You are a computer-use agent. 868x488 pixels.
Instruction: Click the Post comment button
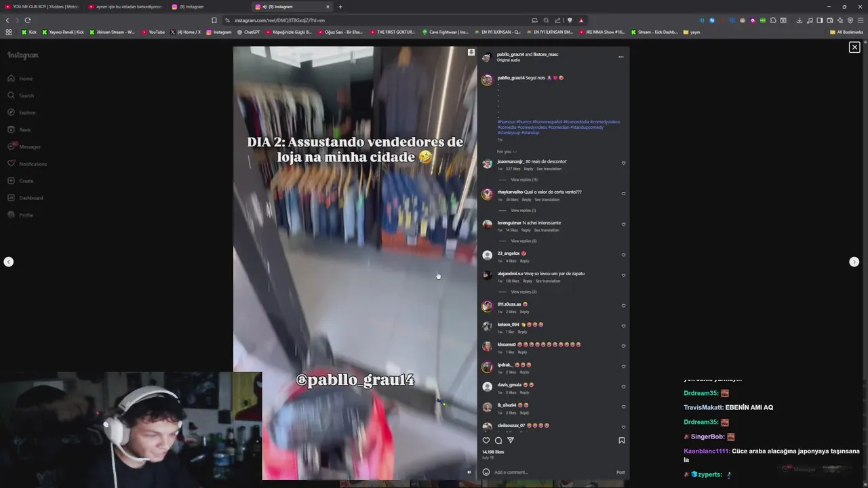[620, 472]
